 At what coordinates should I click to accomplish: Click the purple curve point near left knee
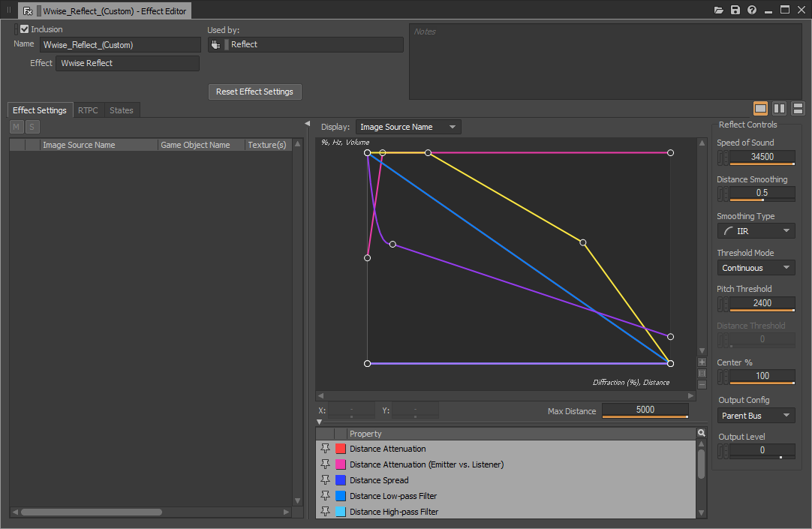pyautogui.click(x=392, y=244)
